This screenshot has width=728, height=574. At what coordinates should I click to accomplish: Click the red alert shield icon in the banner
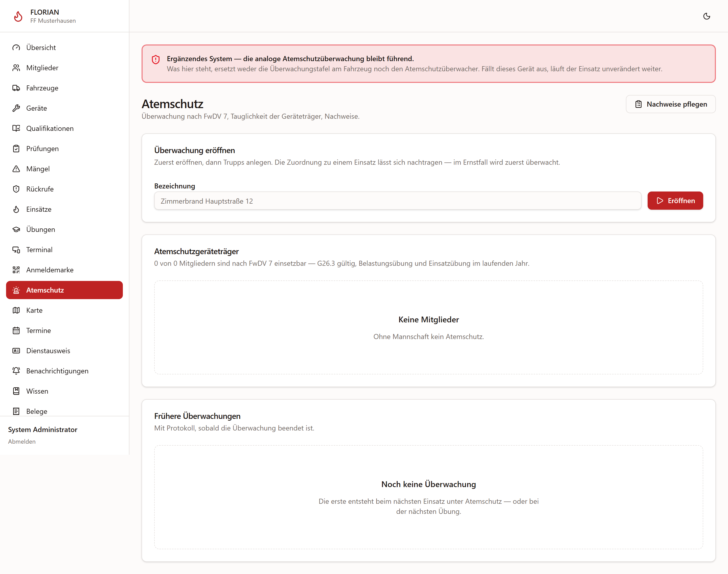(156, 59)
